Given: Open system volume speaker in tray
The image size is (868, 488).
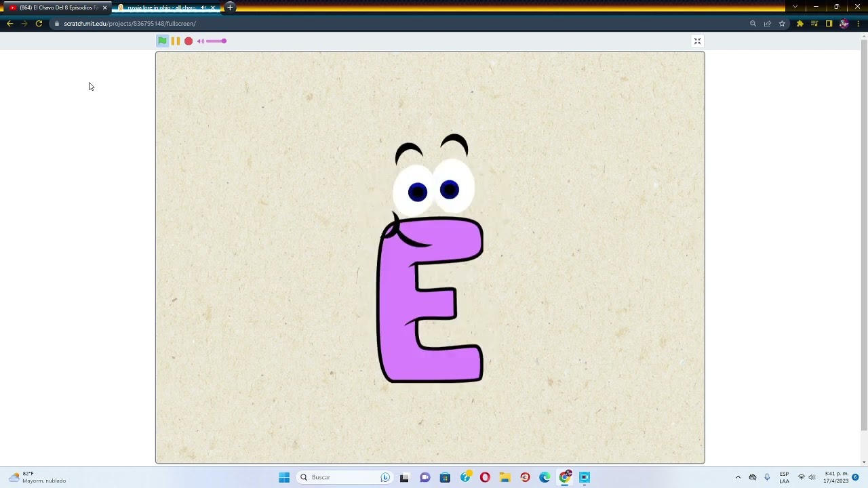Looking at the screenshot, I should click(812, 477).
